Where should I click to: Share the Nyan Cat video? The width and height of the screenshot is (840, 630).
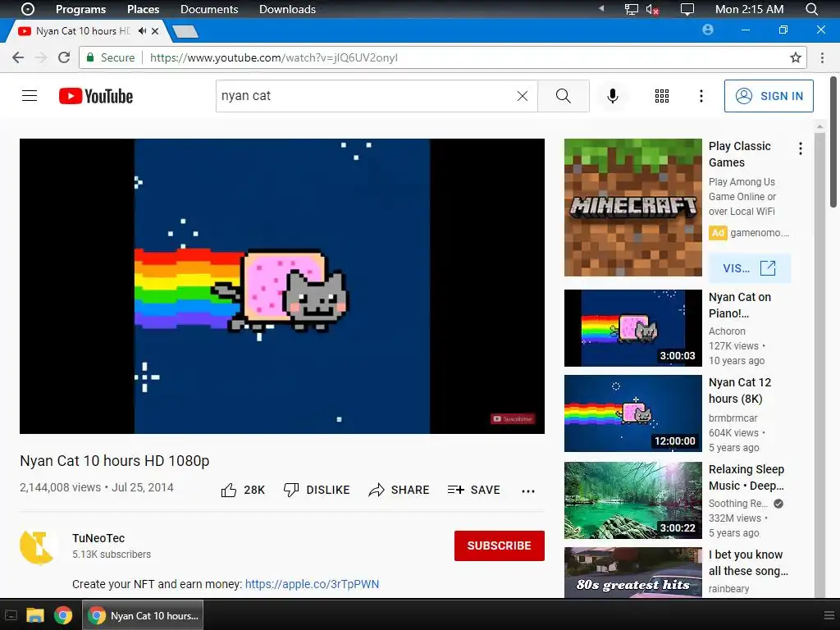(x=399, y=490)
